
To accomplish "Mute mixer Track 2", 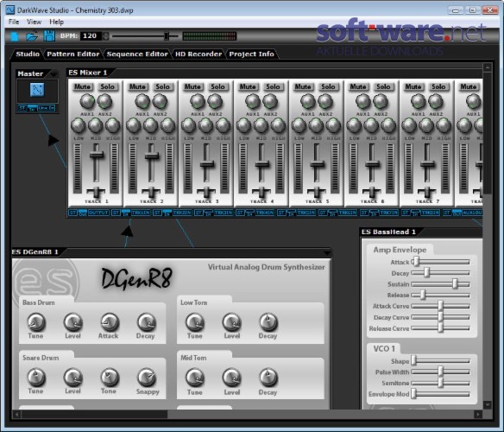I will 137,86.
